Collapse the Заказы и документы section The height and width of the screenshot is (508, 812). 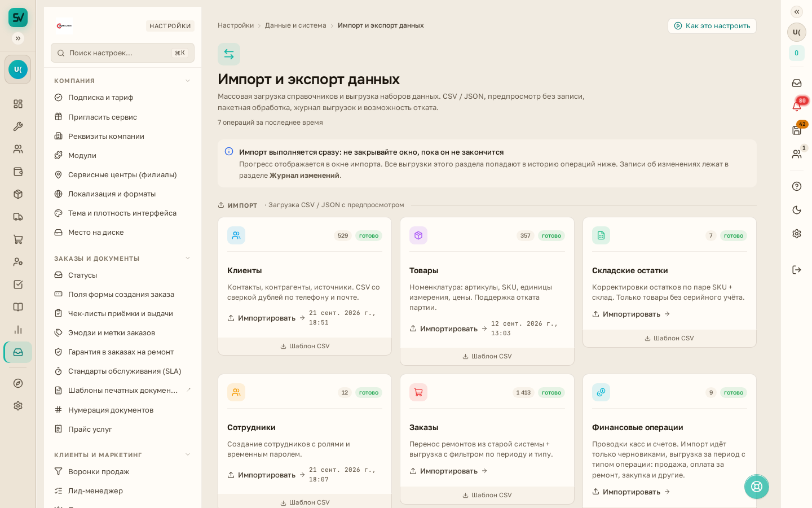188,259
